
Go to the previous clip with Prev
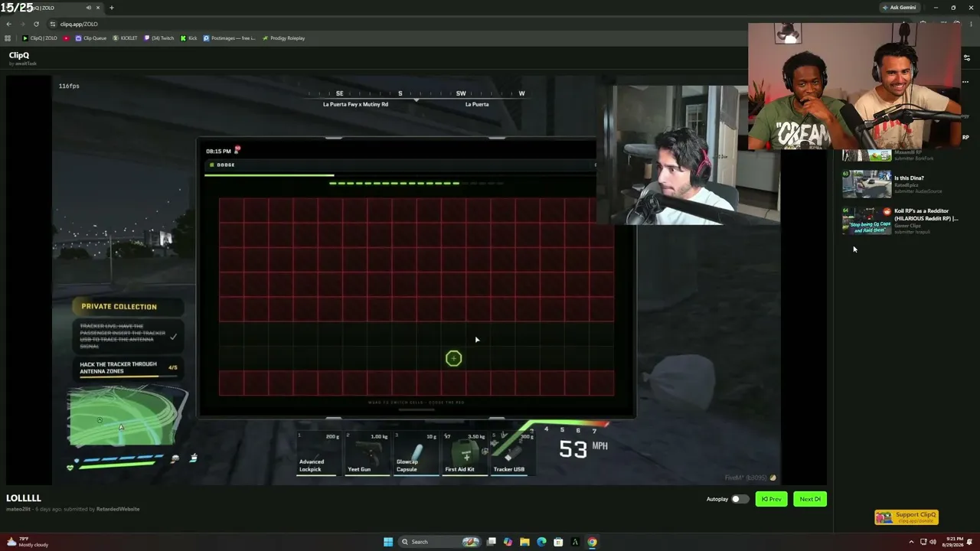pos(771,499)
